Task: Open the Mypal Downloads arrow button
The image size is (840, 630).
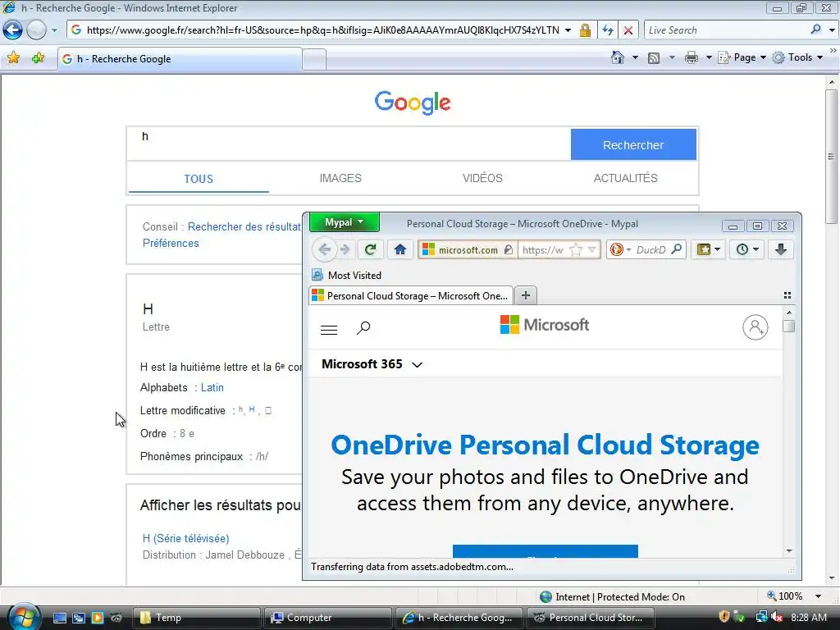Action: [781, 249]
